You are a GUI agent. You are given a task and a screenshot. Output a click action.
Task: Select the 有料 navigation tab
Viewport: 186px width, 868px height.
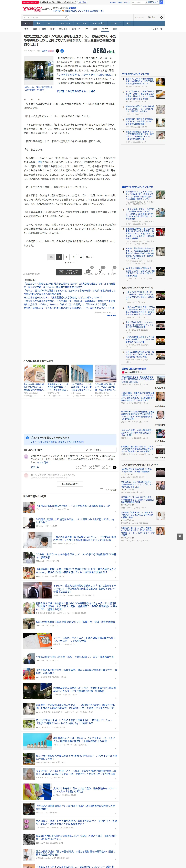pyautogui.click(x=129, y=24)
